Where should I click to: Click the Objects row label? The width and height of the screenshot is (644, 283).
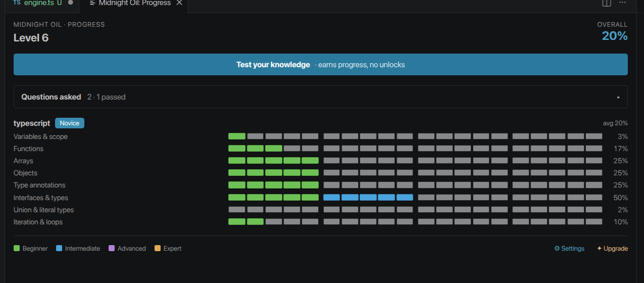pyautogui.click(x=25, y=173)
